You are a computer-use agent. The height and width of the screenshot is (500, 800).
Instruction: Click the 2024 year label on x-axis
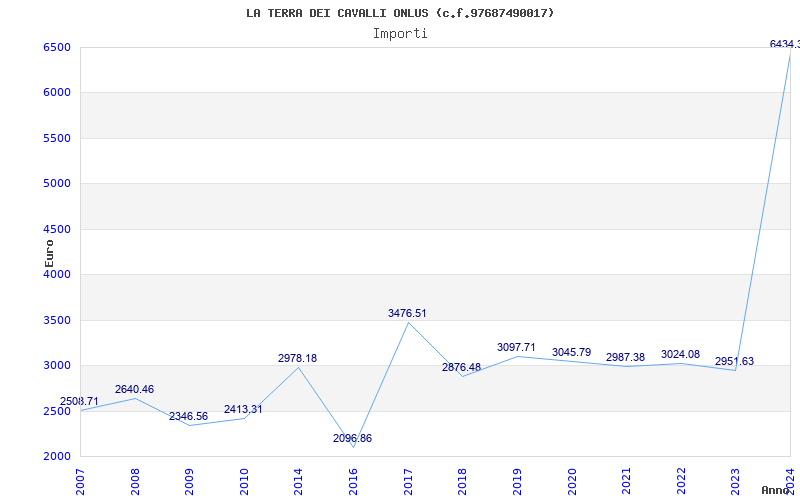point(790,482)
